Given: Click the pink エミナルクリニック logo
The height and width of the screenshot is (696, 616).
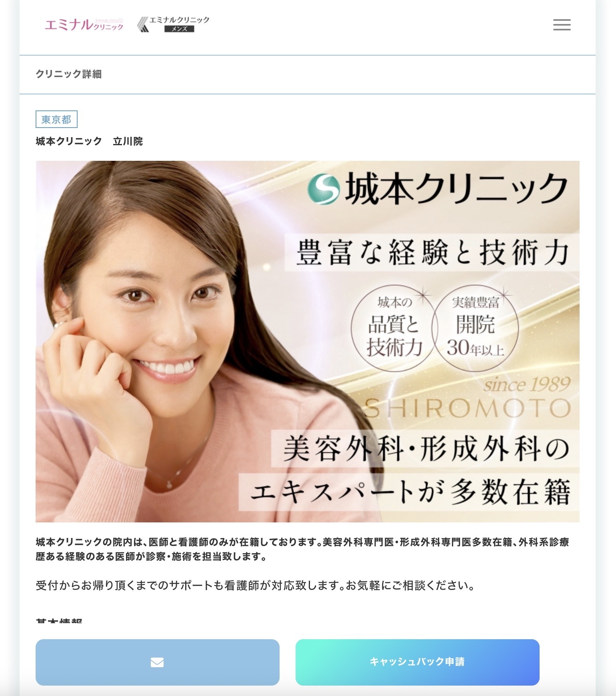Looking at the screenshot, I should coord(84,25).
